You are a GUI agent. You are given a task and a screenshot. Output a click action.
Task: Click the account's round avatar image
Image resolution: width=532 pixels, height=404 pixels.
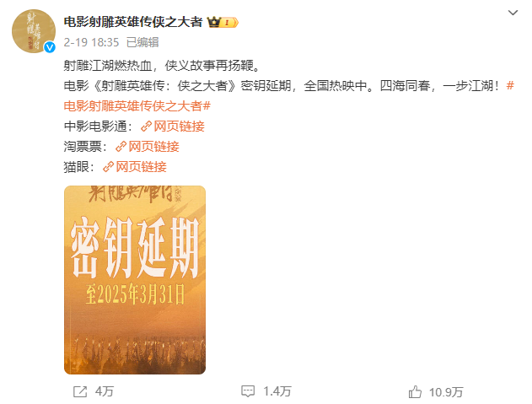(x=34, y=31)
